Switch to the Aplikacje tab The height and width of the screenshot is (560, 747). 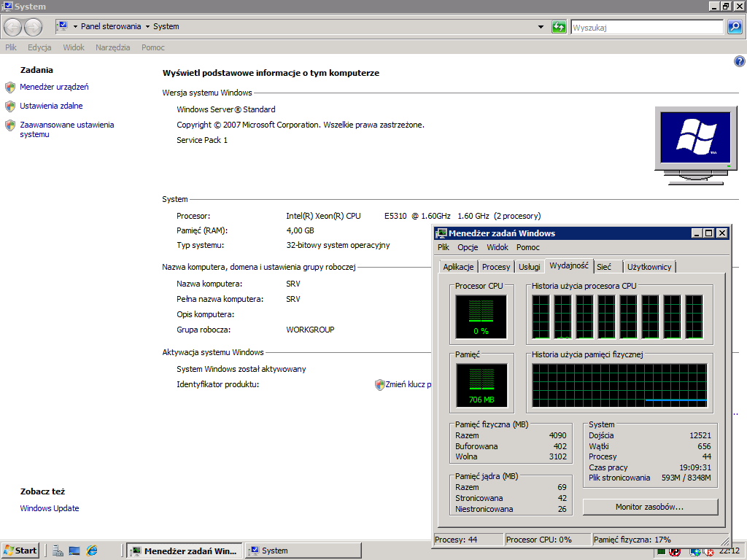(x=458, y=267)
